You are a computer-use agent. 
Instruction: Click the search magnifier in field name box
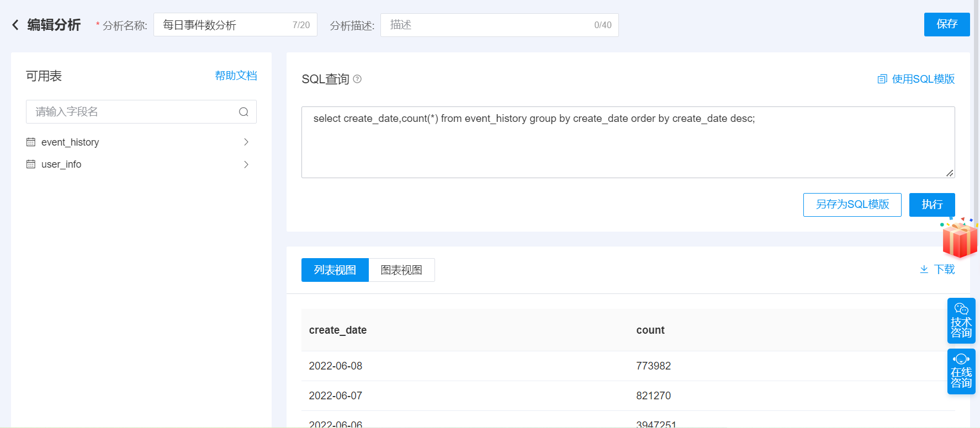243,112
